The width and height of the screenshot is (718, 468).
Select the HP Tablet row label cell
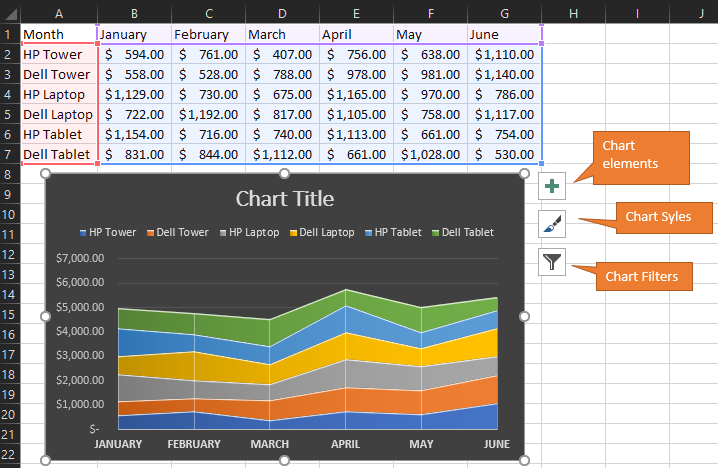(x=59, y=134)
